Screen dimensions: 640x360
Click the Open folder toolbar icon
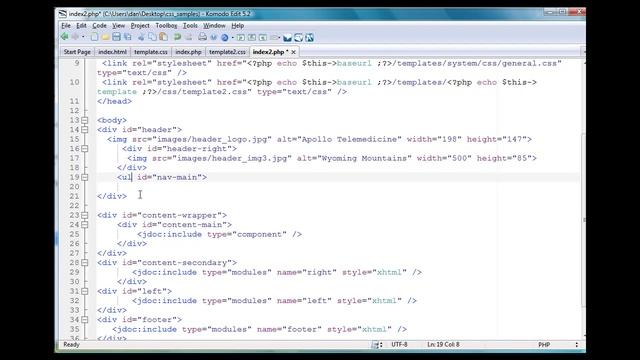[105, 37]
